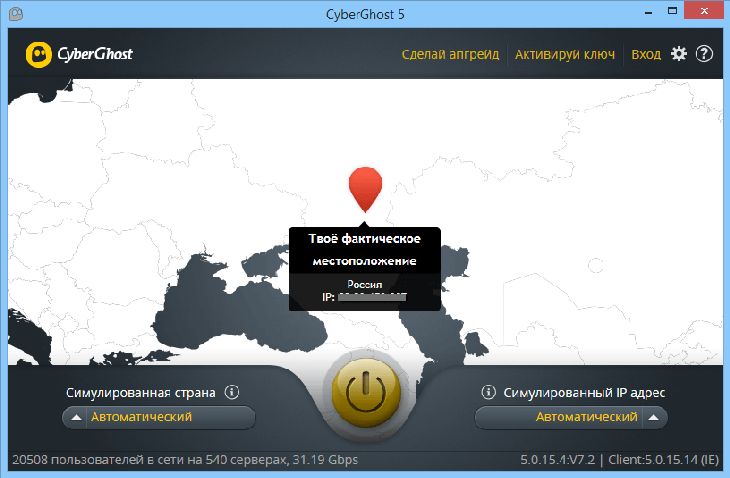
Task: Click the arrow on the simulated country selector
Action: click(76, 417)
